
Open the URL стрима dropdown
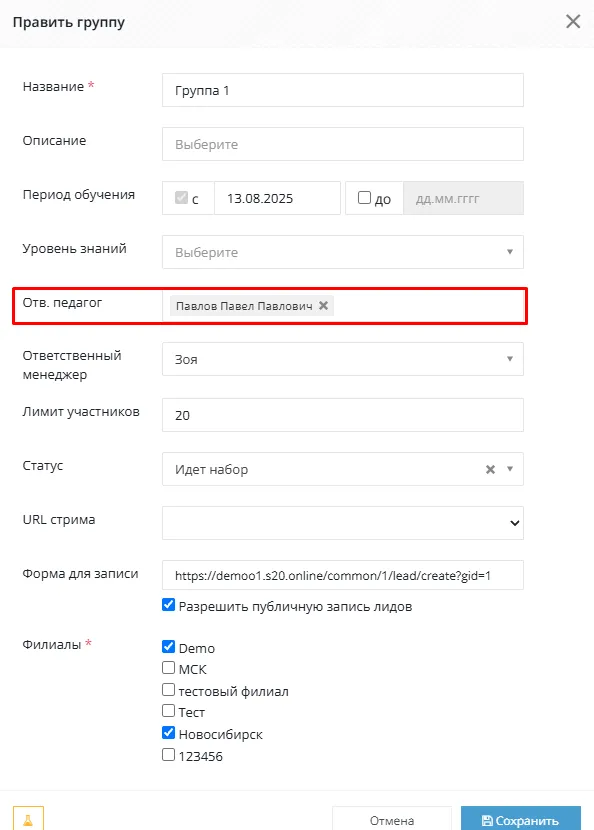(x=343, y=523)
